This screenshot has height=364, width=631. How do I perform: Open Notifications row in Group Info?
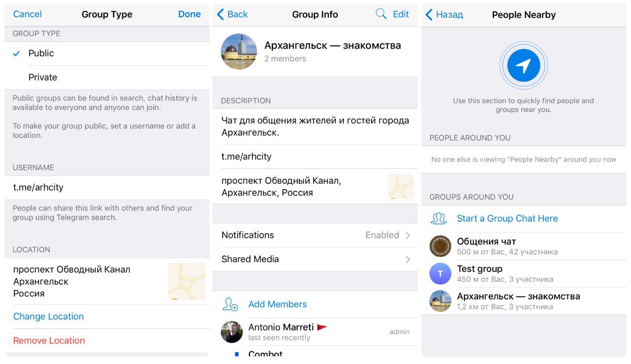[x=315, y=235]
